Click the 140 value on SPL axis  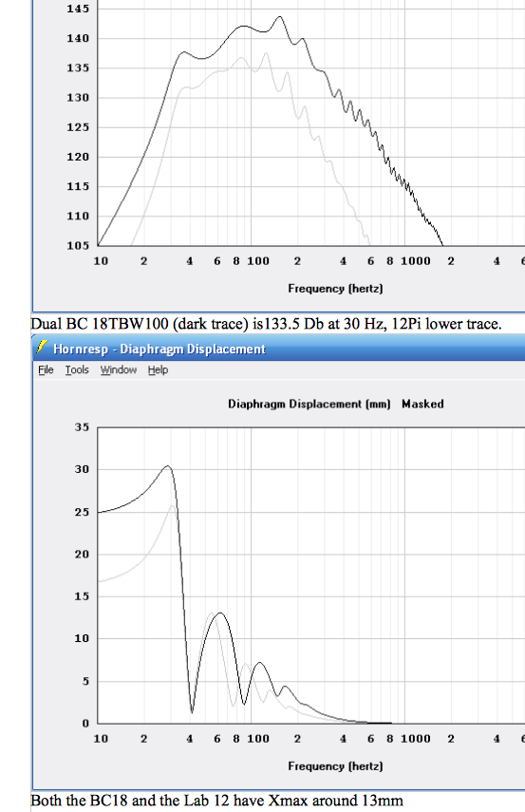coord(78,38)
